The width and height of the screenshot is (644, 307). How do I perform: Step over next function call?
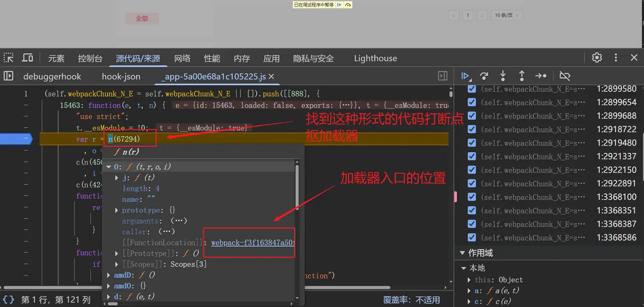coord(484,76)
